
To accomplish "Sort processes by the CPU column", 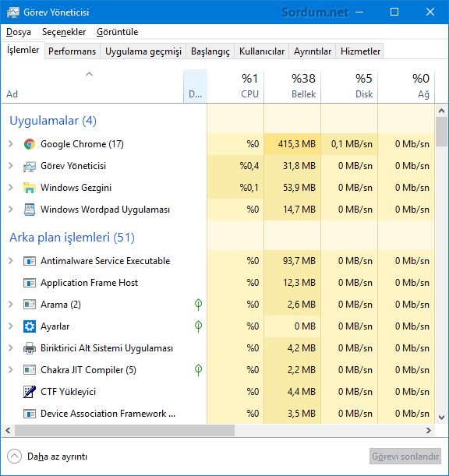I will point(235,86).
